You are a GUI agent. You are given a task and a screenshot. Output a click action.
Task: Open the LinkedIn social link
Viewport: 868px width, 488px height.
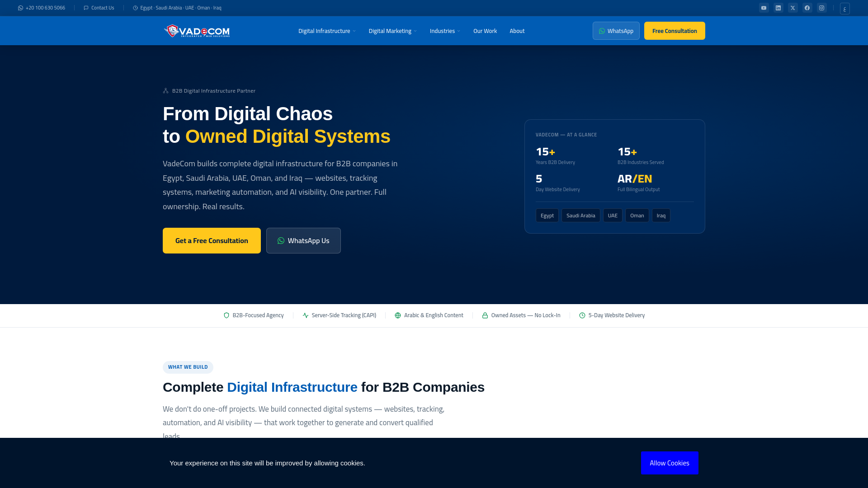[778, 8]
